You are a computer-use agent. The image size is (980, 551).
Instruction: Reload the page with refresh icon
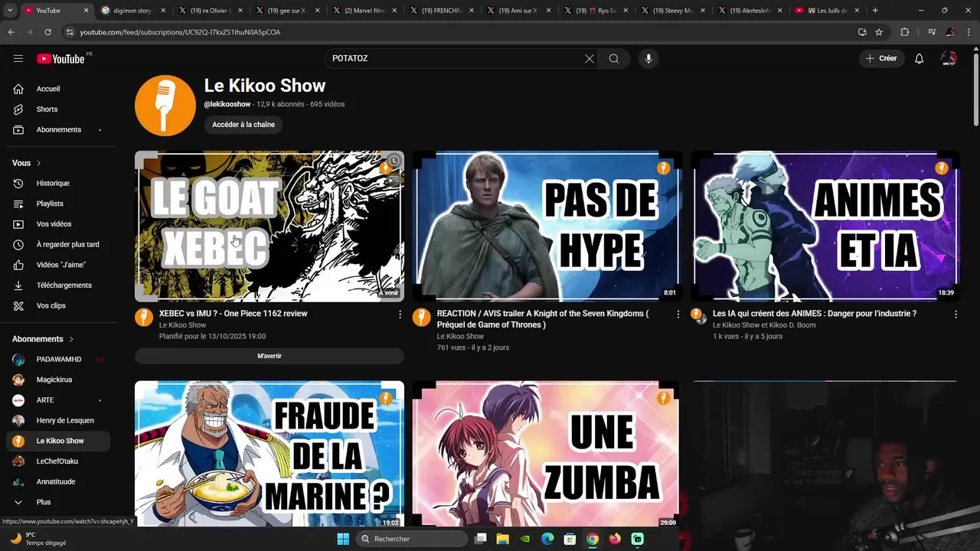tap(47, 32)
